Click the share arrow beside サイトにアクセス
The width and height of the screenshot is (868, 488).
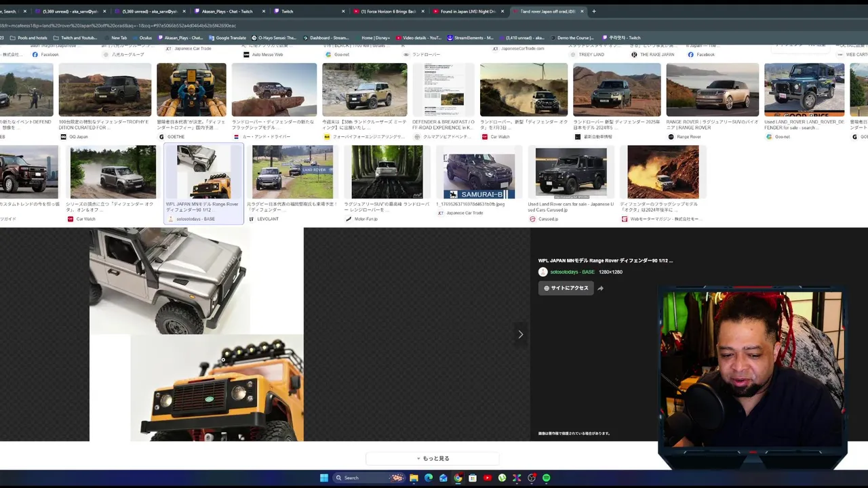[x=600, y=288]
